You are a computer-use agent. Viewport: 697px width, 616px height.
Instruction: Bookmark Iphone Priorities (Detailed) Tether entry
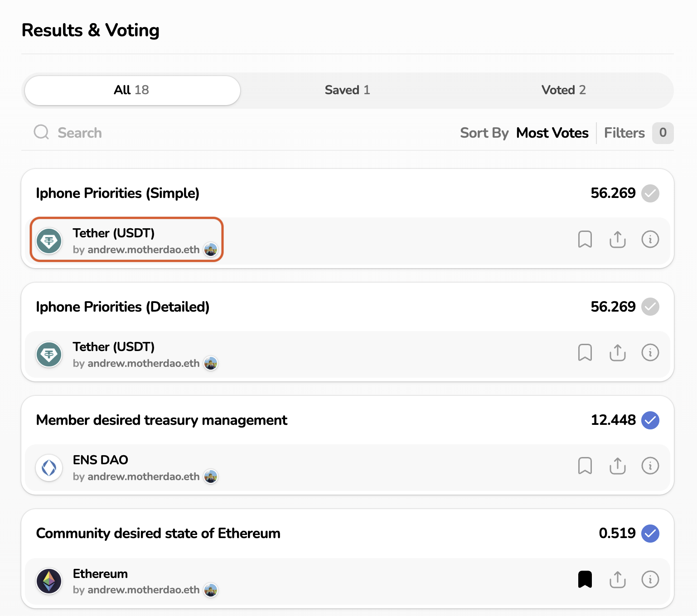[x=585, y=352]
